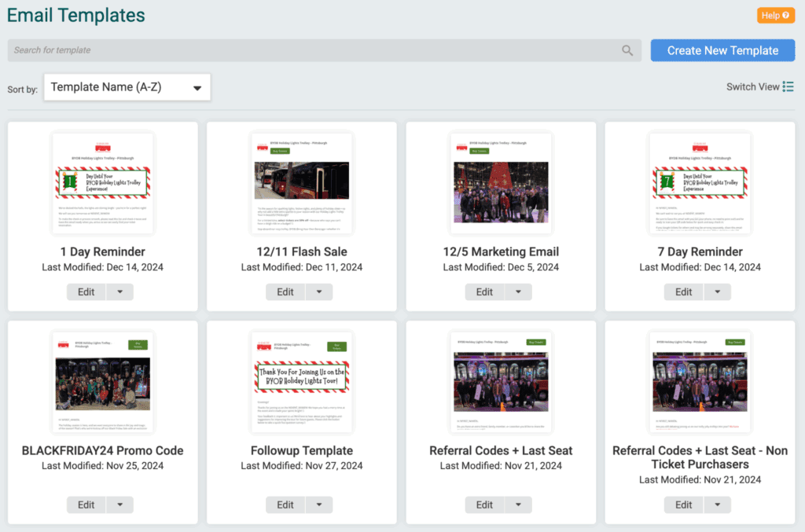Click Create New Template button
The image size is (805, 532).
(722, 50)
